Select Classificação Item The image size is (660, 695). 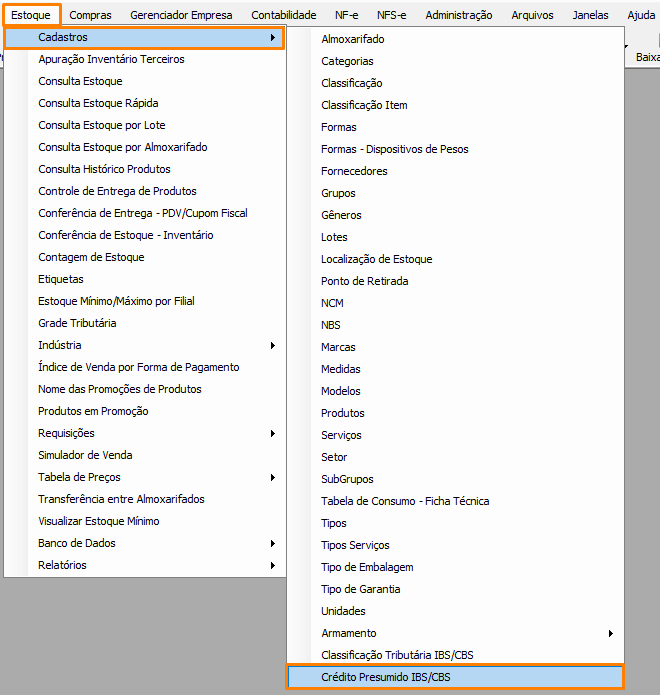455,105
